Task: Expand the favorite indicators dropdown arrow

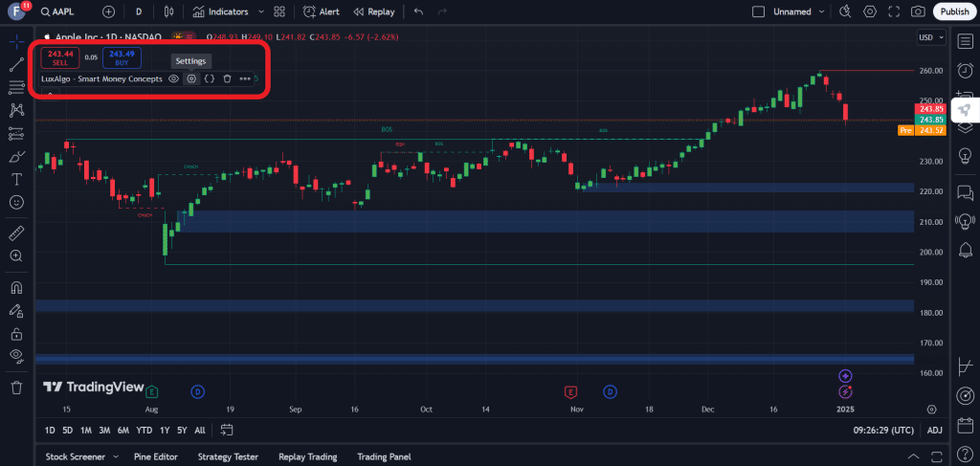Action: coord(261,11)
